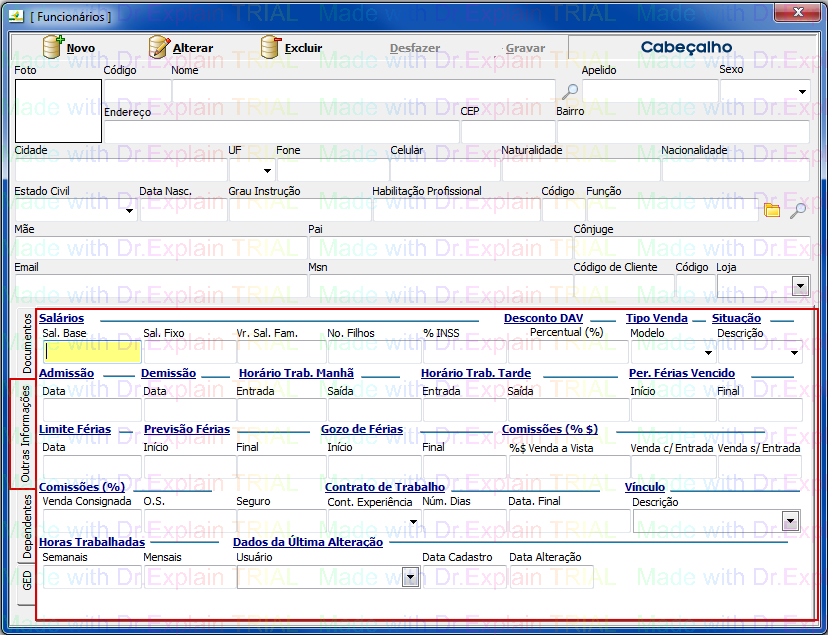Switch to the Documentos side tab

[x=26, y=343]
